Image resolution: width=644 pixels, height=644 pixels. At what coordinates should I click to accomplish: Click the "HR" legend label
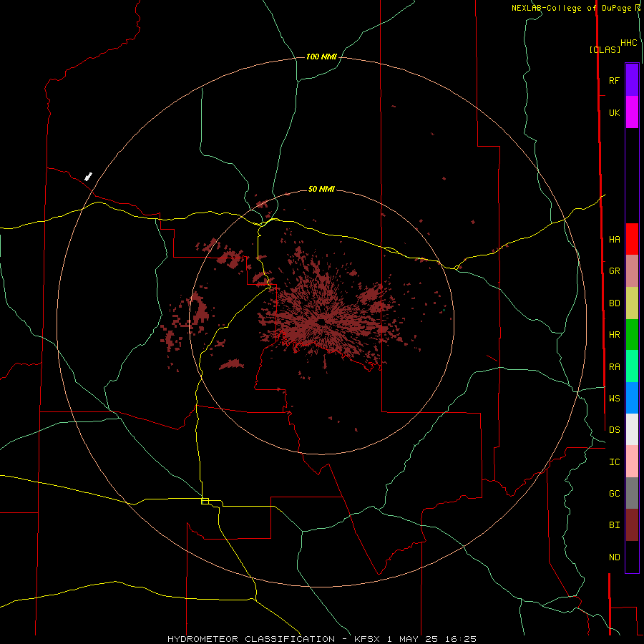click(615, 335)
